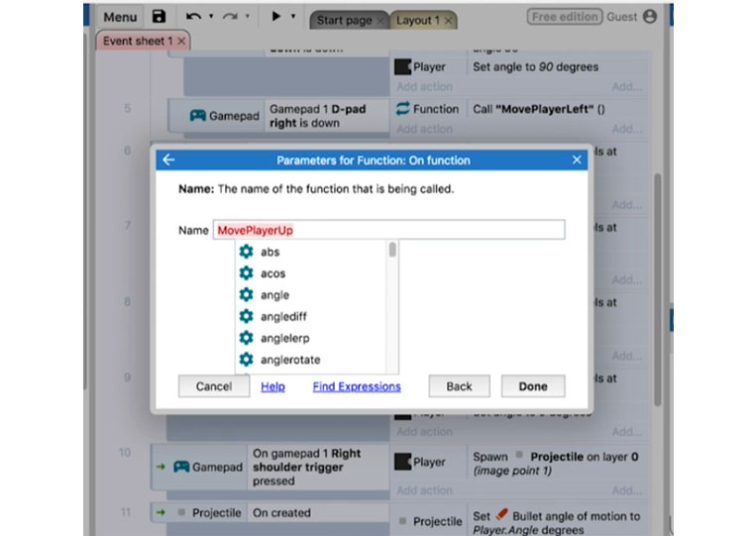Click gear icon beside abs

[247, 251]
